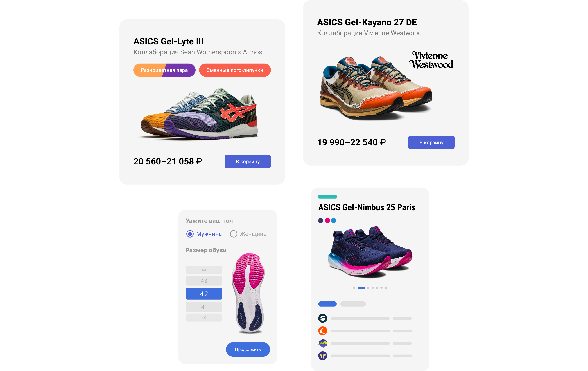Add ASICS Gel-Lyte III to cart

tap(248, 162)
